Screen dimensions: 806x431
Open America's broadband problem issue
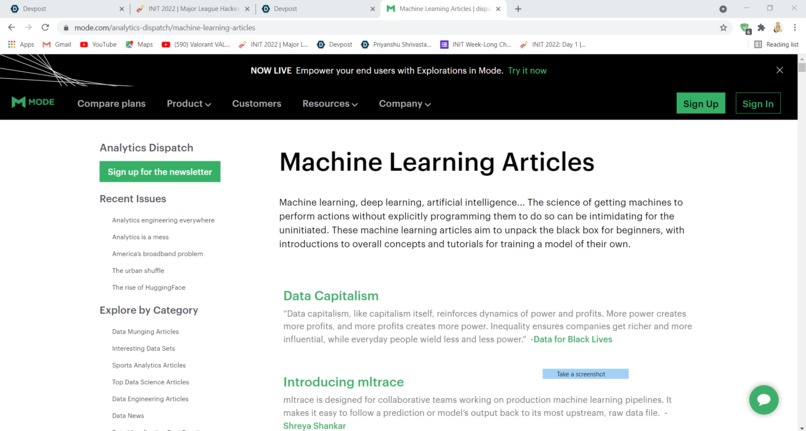[x=157, y=254]
